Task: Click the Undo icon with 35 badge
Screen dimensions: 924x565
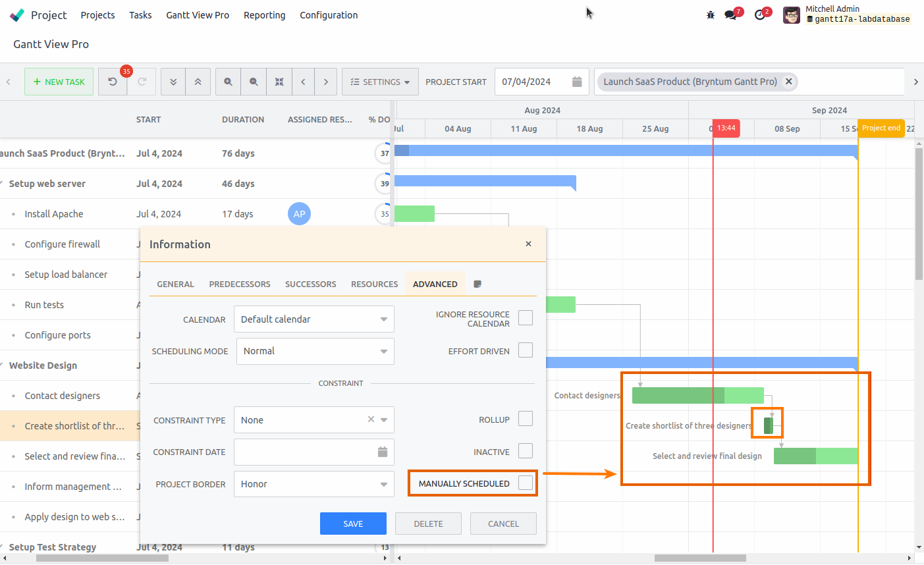Action: (113, 82)
